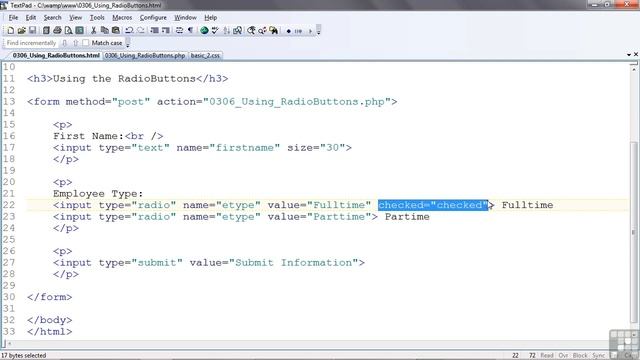Close the active document tab
The height and width of the screenshot is (360, 640).
click(636, 54)
